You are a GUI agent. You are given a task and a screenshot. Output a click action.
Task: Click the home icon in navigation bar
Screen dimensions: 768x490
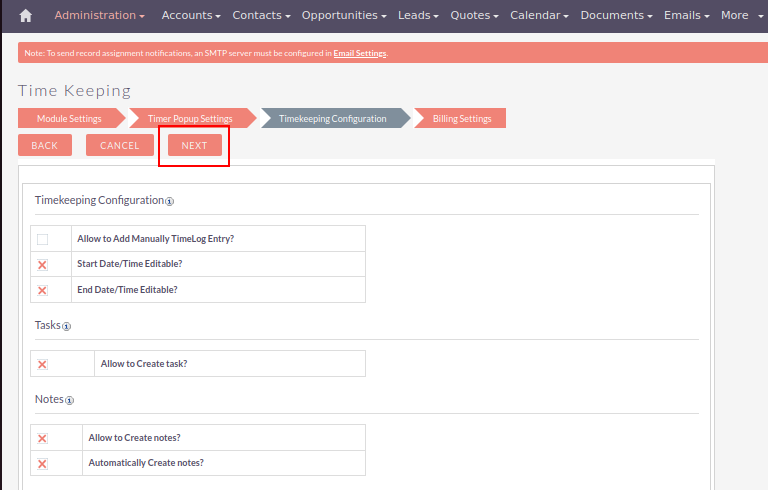(x=26, y=16)
